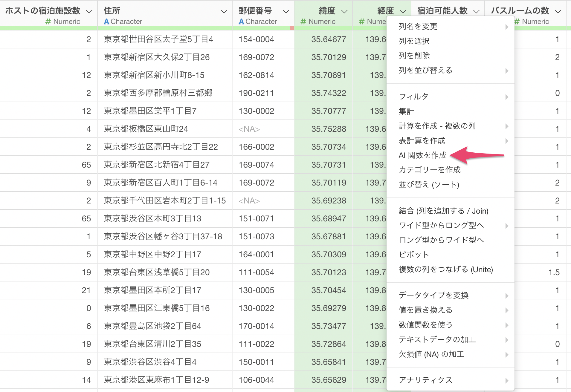Open dropdown arrow for 住所 column
Screen dimensions: 571x392
point(224,12)
